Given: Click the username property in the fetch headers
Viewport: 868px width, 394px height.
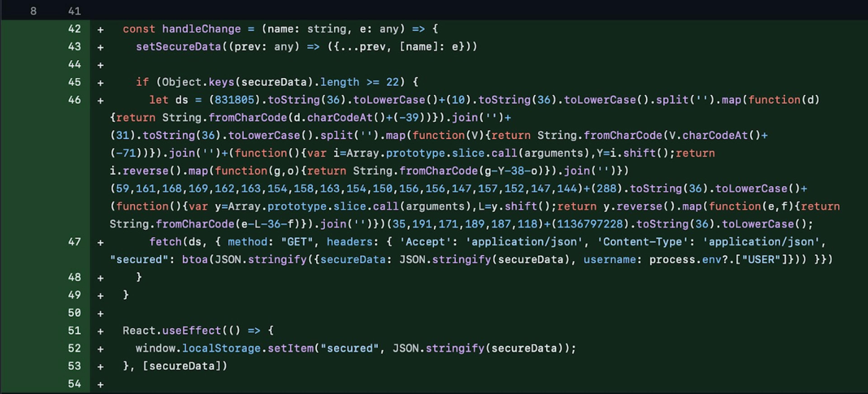Looking at the screenshot, I should (x=610, y=259).
